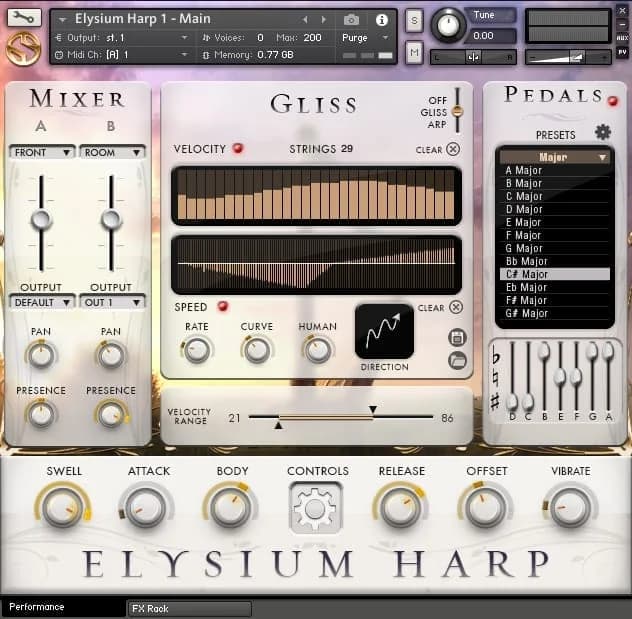
Task: Take a snapshot with the camera icon
Action: (351, 19)
